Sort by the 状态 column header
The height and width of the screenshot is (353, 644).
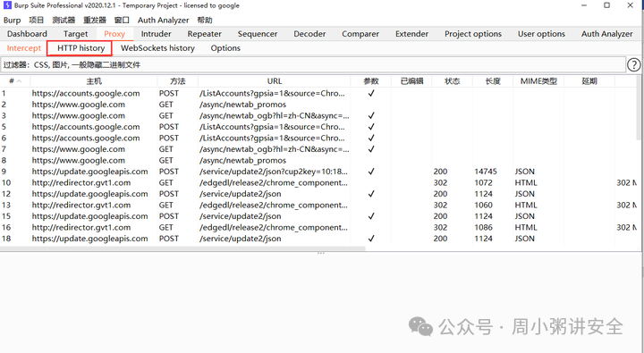453,81
